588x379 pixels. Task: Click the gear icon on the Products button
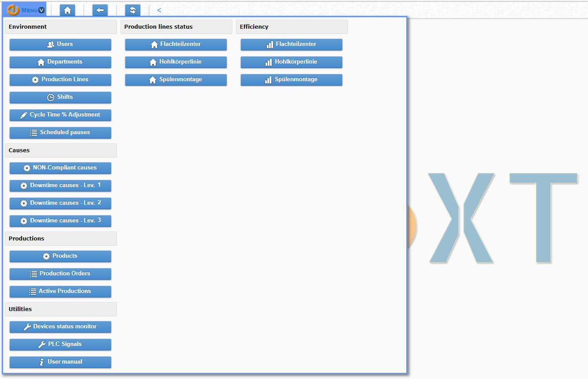point(45,256)
